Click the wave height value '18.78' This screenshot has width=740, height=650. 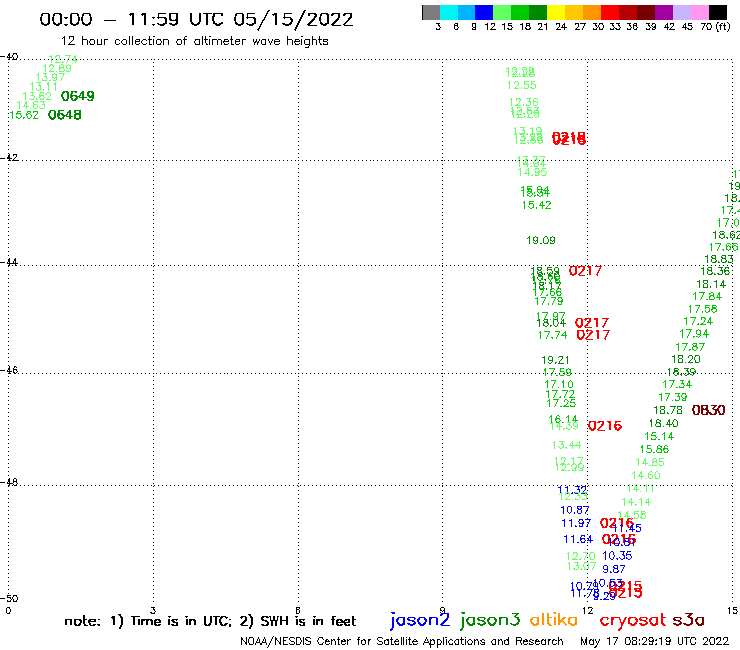click(x=668, y=411)
